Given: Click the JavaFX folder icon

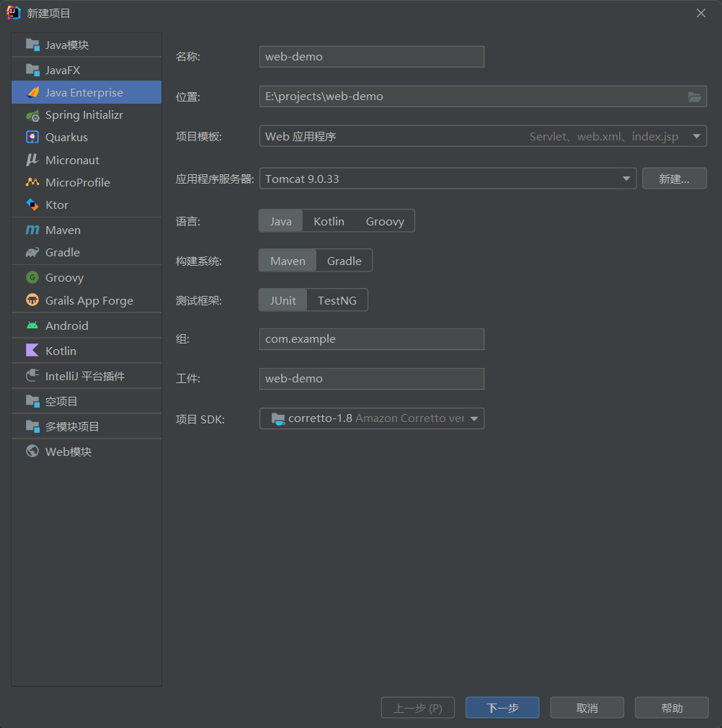Looking at the screenshot, I should (32, 70).
